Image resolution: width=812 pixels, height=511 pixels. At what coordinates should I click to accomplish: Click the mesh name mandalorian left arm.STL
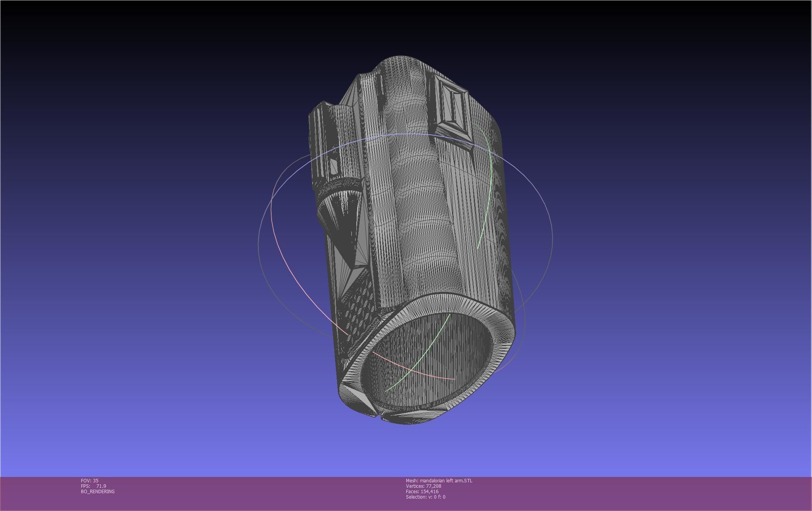coord(446,480)
